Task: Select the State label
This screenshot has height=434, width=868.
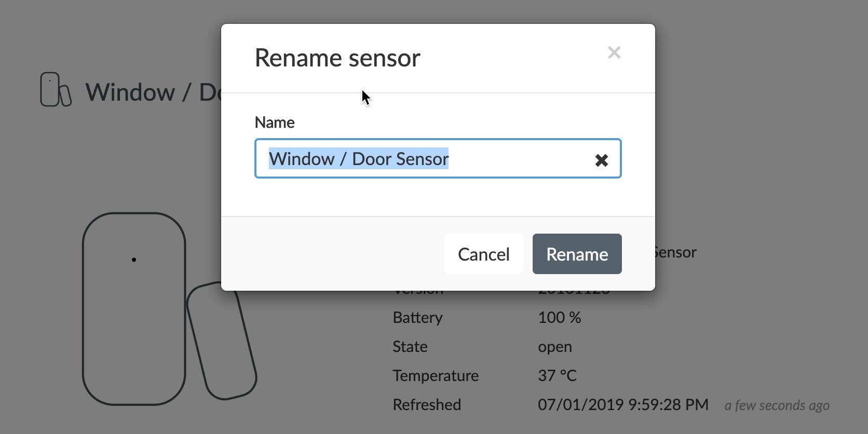Action: [x=410, y=347]
